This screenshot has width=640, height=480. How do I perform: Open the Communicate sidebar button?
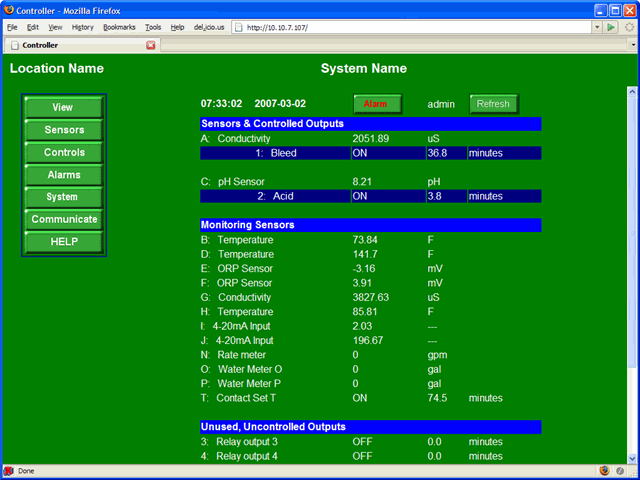[64, 219]
